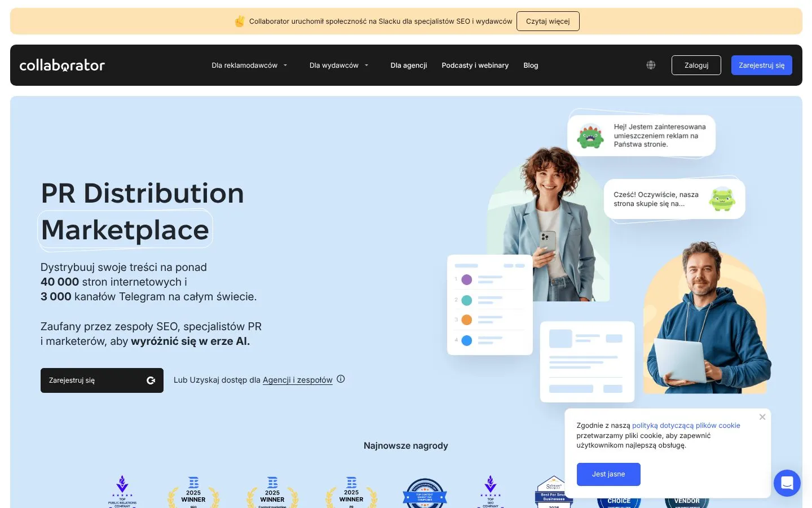Viewport: 812px width, 508px height.
Task: Expand the Dla reklamodawców dropdown
Action: coord(249,65)
